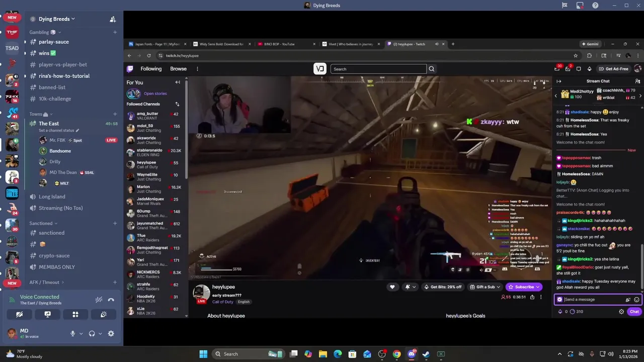Collapse the Stream Chat panel

pyautogui.click(x=558, y=81)
